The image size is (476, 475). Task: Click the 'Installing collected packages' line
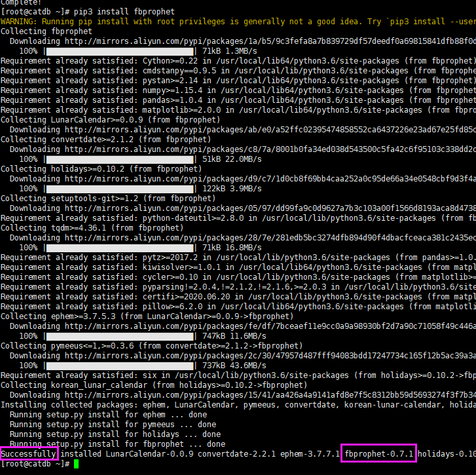coord(238,405)
